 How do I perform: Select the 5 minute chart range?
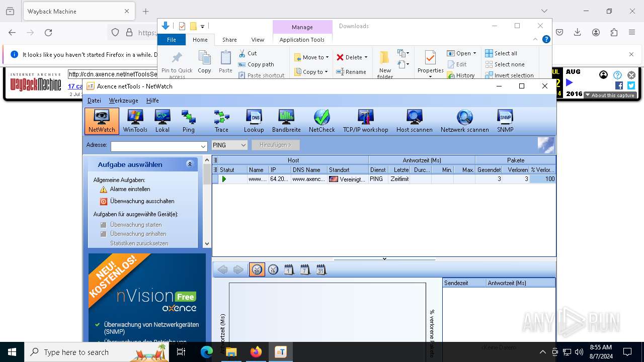pos(257,270)
